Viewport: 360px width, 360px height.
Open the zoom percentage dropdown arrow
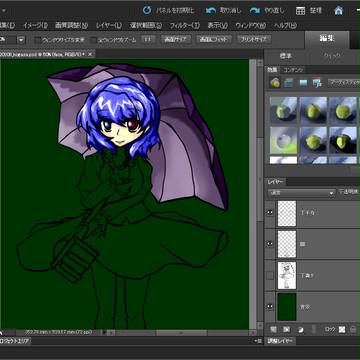tap(21, 40)
